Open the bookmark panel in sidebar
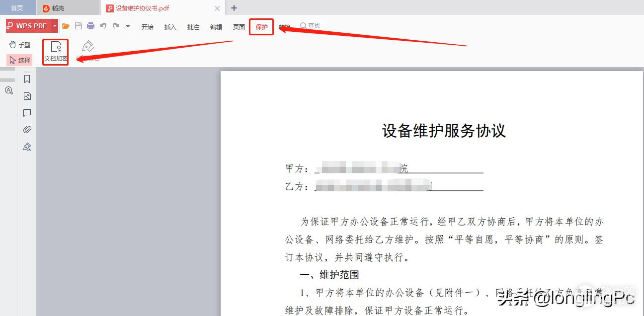This screenshot has width=644, height=316. coord(27,79)
